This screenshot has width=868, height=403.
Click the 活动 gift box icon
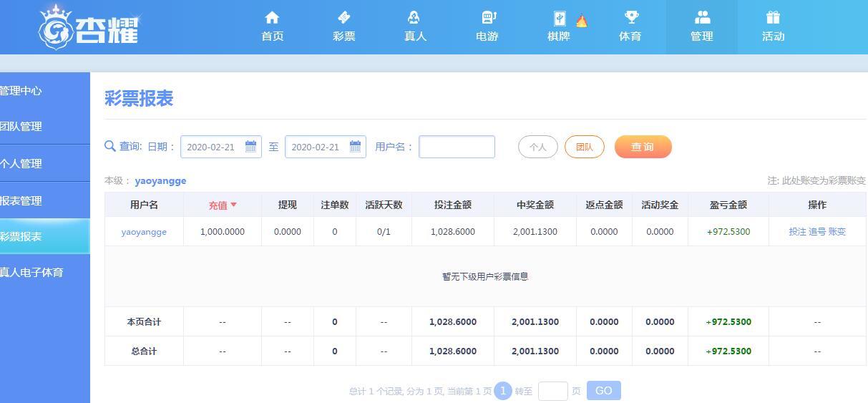click(773, 18)
